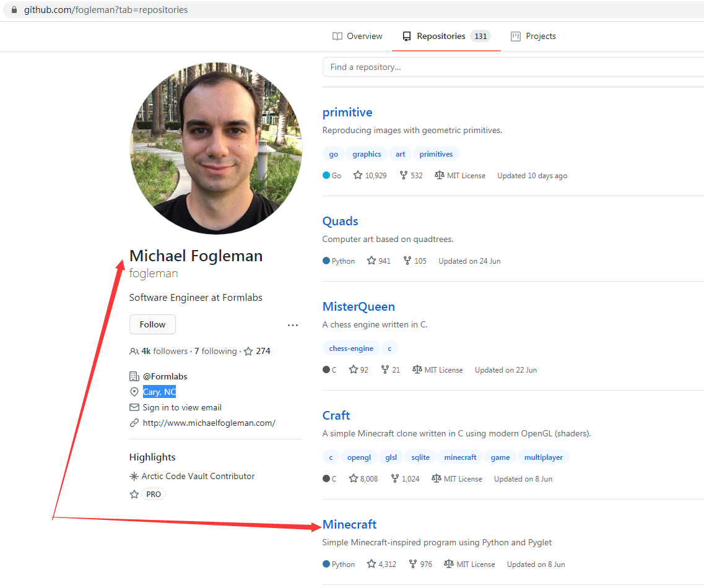The width and height of the screenshot is (704, 588).
Task: Click star icon beside 274
Action: point(248,352)
